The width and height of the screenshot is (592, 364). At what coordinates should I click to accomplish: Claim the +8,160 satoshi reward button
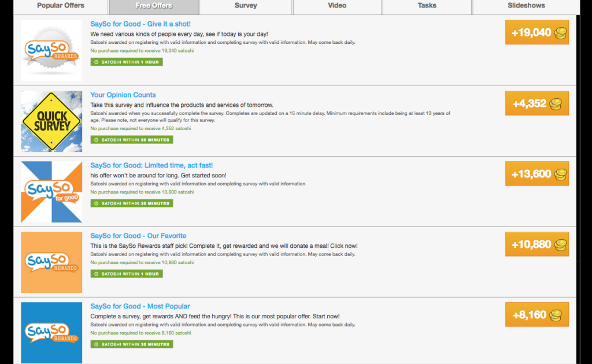tap(537, 314)
